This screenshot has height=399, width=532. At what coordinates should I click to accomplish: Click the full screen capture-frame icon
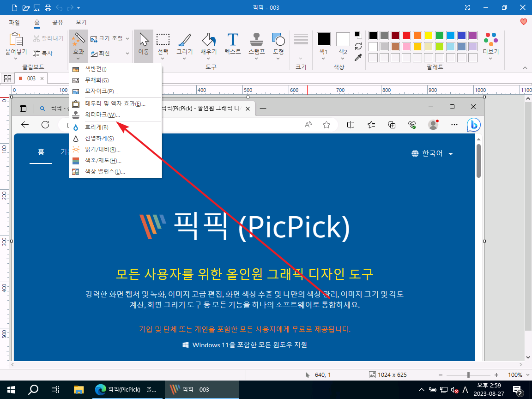[x=467, y=7]
